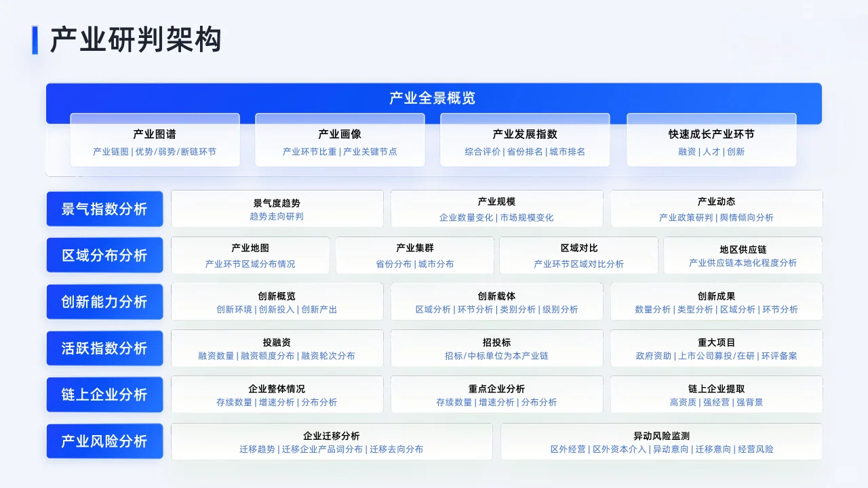868x488 pixels.
Task: Open the 景气度趋势 card
Action: (277, 208)
